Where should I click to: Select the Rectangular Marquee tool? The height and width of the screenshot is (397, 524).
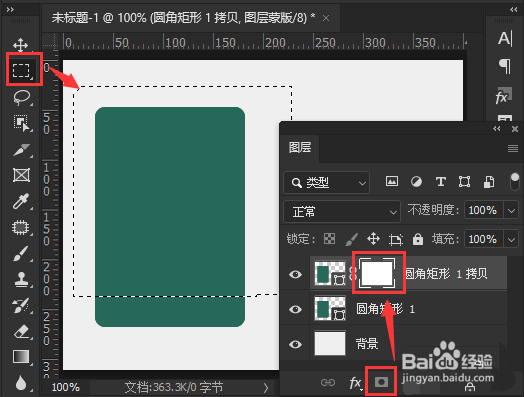(21, 70)
